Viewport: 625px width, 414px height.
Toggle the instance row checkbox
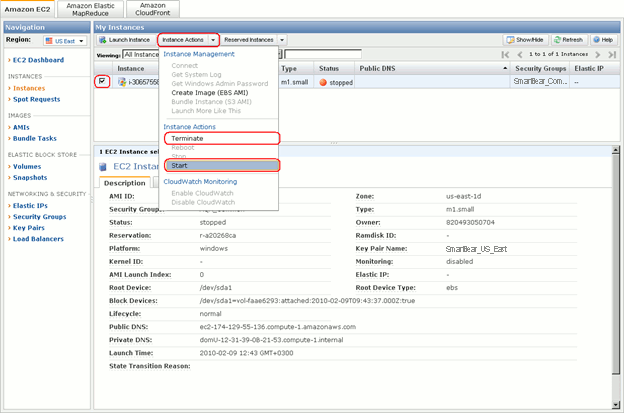tap(102, 81)
